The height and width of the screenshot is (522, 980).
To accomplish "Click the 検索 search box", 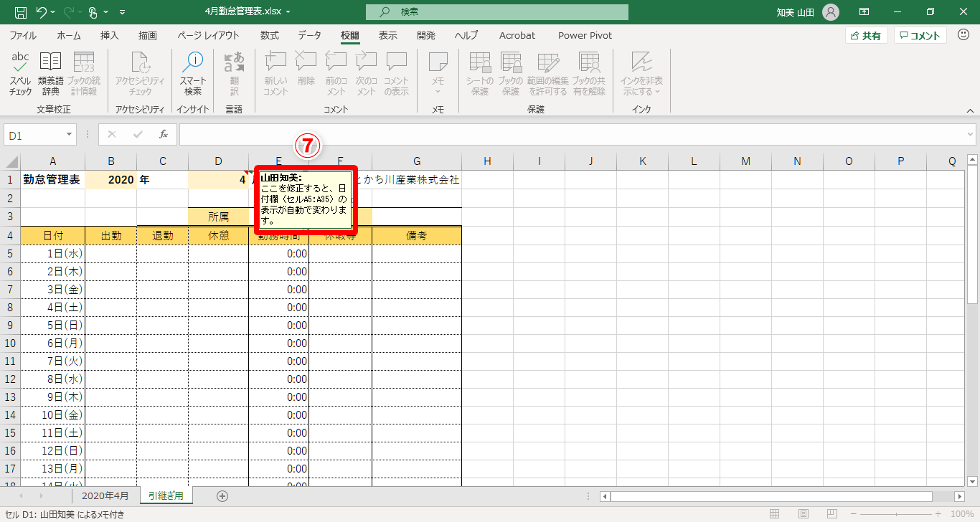I will click(496, 12).
